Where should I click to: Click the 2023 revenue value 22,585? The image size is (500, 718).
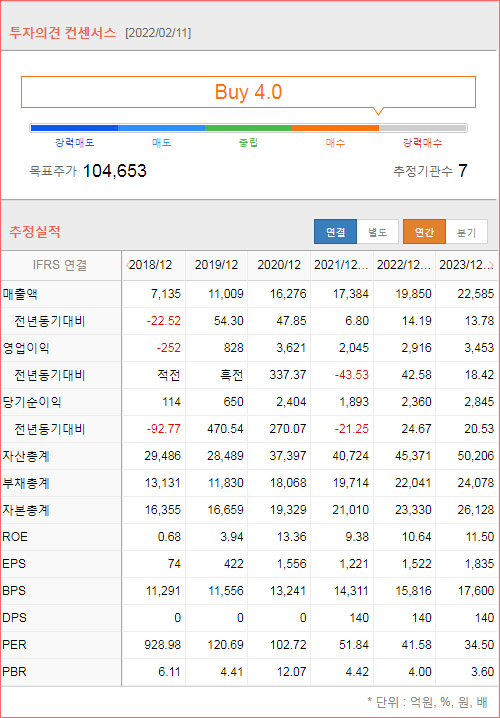click(476, 294)
